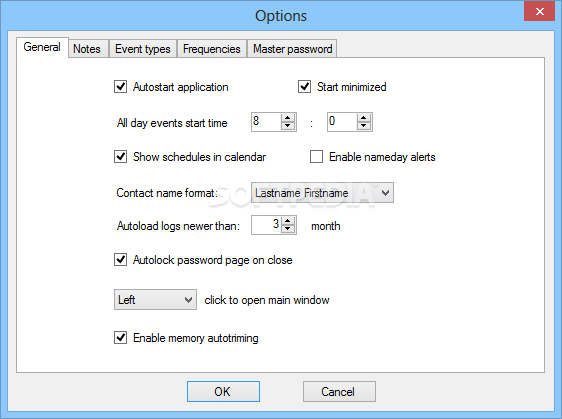This screenshot has height=419, width=562.
Task: Toggle Autolock password page on close
Action: point(120,260)
